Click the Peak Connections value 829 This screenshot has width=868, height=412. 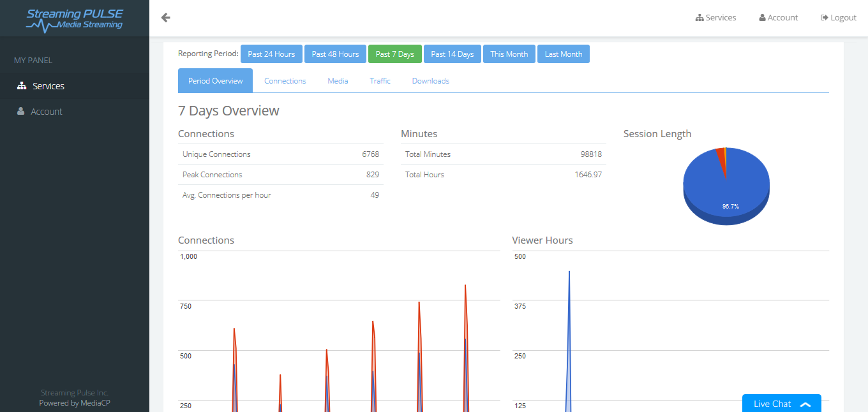[x=373, y=175]
